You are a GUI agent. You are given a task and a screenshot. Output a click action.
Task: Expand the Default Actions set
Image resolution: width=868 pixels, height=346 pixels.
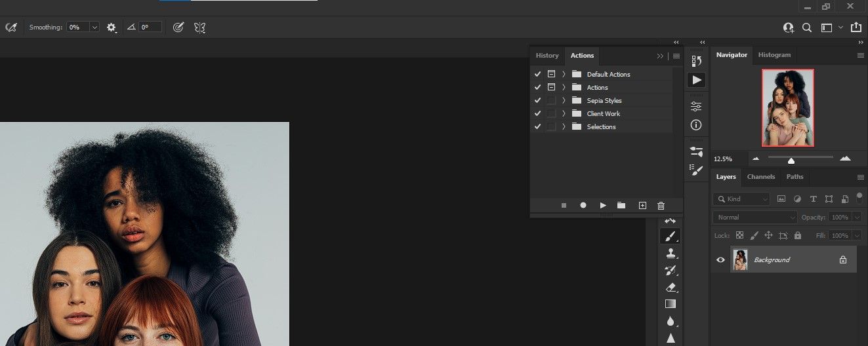(x=564, y=74)
